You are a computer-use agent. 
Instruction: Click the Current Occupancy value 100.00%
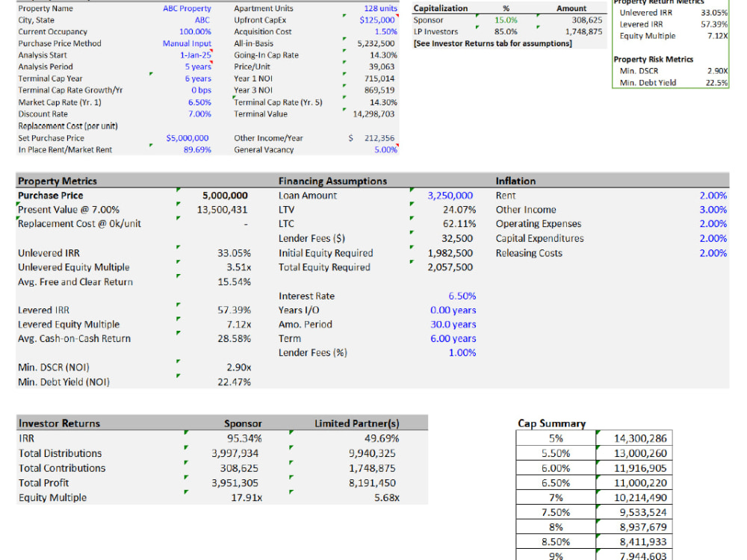coord(195,32)
